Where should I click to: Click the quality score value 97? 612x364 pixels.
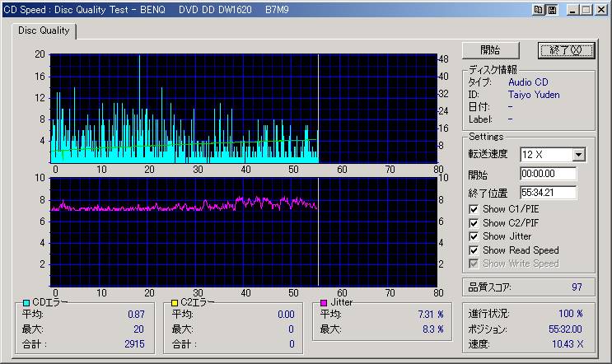click(x=577, y=287)
